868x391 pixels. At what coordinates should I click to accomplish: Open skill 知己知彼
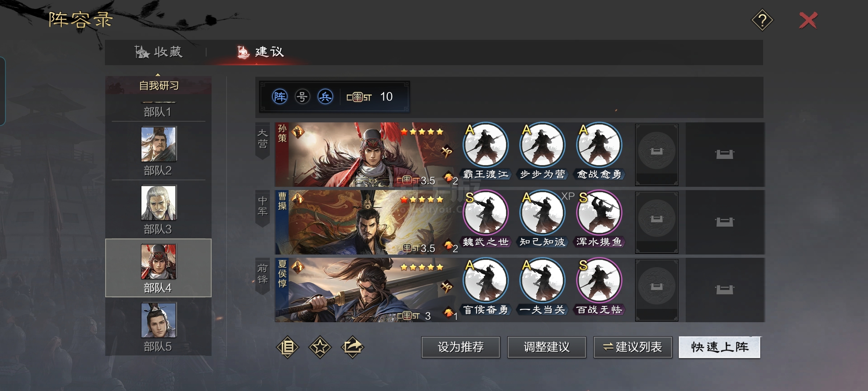(542, 219)
